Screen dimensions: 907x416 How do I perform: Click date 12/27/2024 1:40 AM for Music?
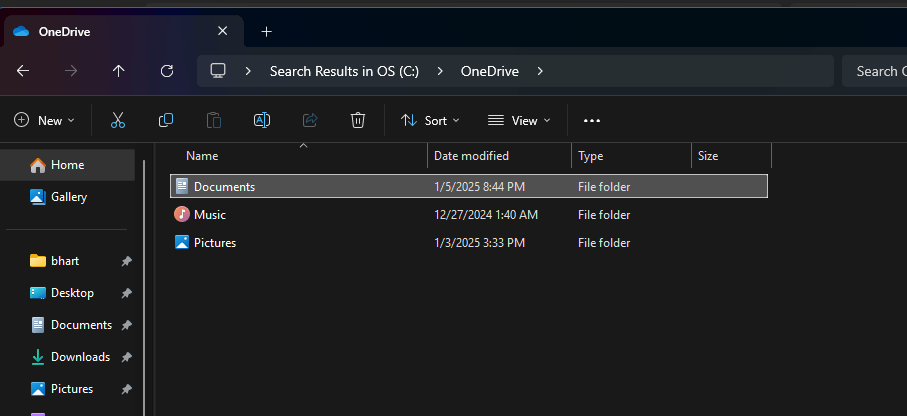(x=486, y=215)
